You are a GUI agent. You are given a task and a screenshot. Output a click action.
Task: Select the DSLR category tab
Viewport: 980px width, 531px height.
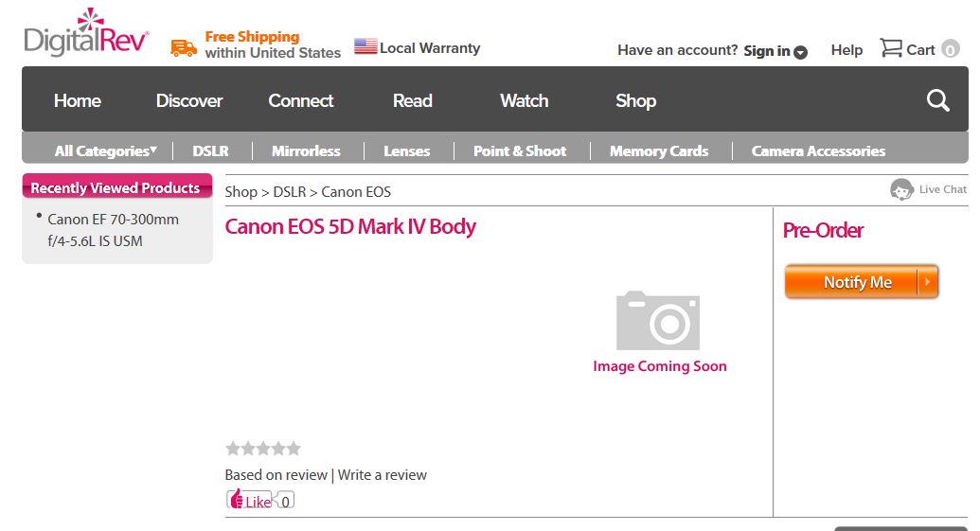(x=210, y=150)
